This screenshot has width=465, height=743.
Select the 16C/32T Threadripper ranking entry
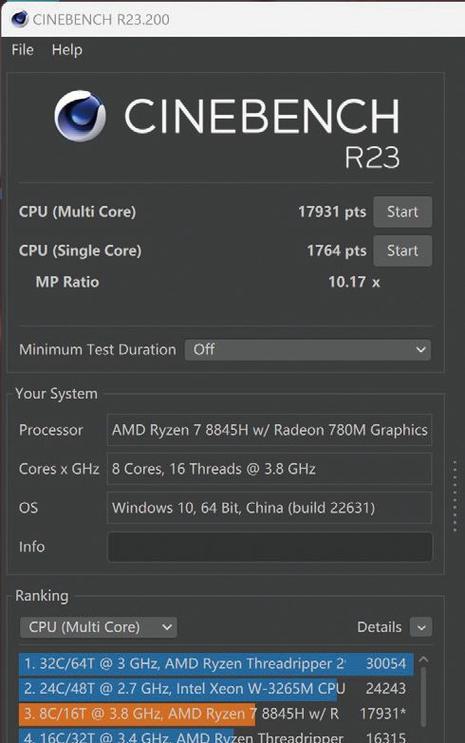tap(216, 736)
